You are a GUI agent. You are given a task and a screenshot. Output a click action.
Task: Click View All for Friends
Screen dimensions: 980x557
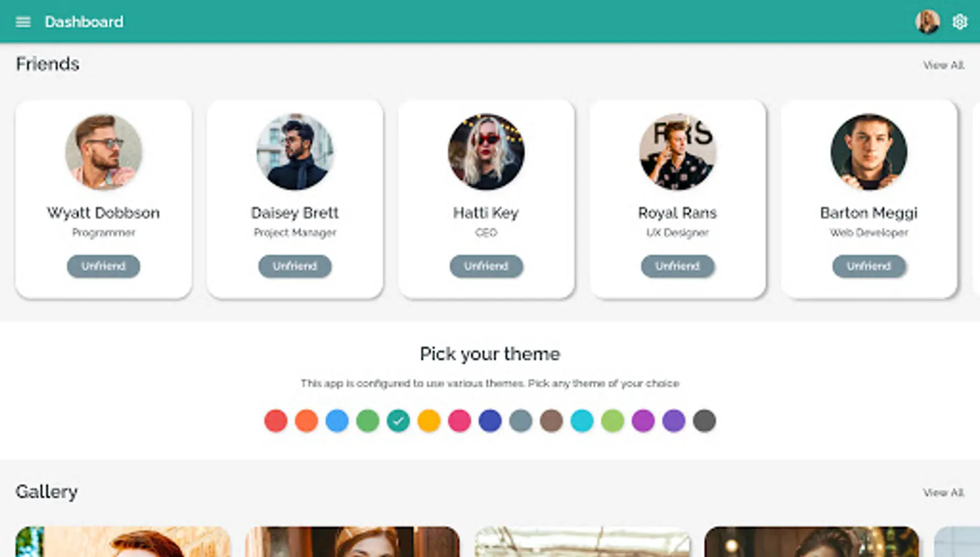coord(943,65)
